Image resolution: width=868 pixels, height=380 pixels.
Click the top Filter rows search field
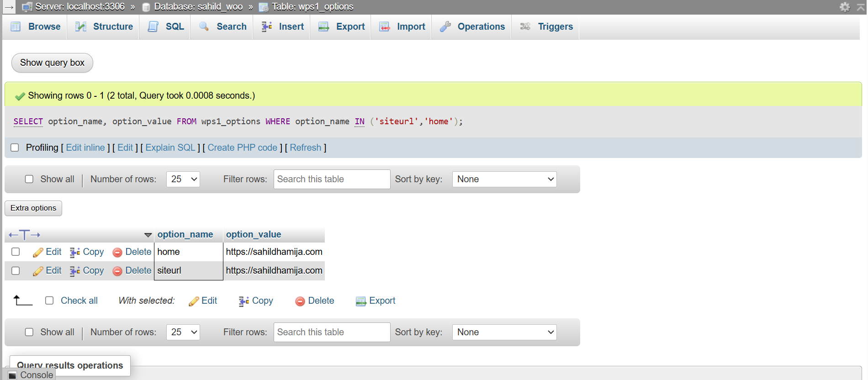click(332, 179)
